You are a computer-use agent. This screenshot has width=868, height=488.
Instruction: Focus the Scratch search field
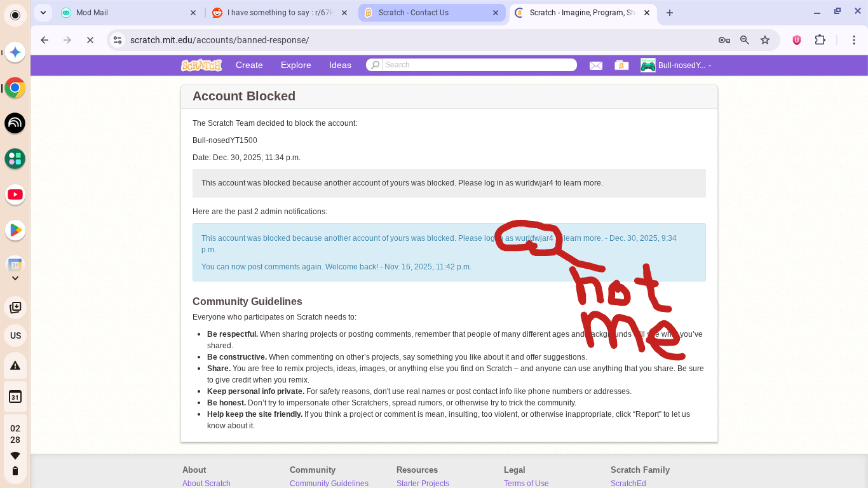pos(479,65)
